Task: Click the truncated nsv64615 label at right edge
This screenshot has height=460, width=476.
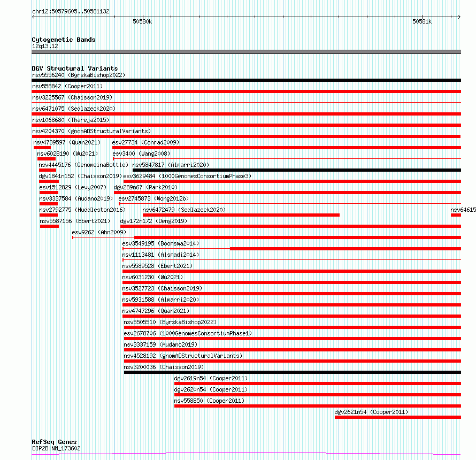Action: [x=463, y=210]
